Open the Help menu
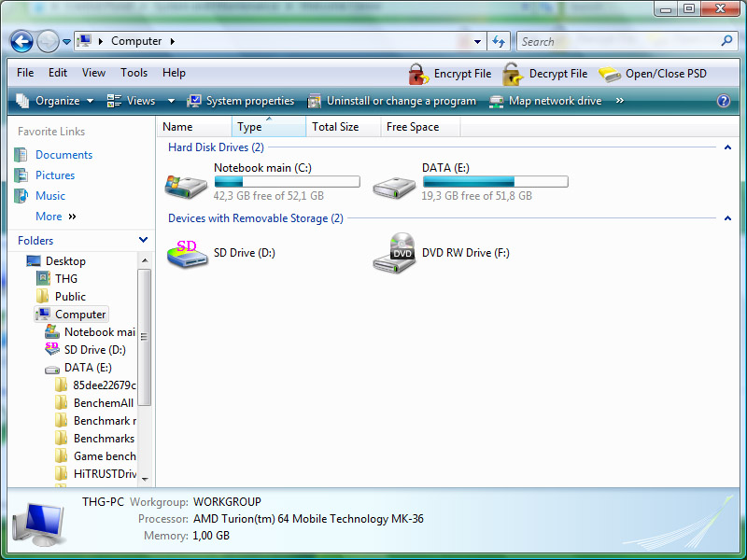This screenshot has height=560, width=747. point(174,73)
